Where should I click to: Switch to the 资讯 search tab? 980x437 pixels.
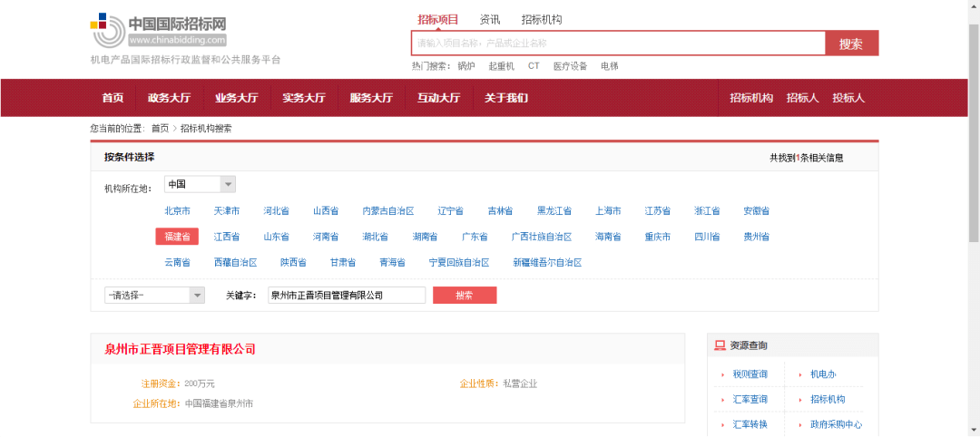tap(489, 19)
